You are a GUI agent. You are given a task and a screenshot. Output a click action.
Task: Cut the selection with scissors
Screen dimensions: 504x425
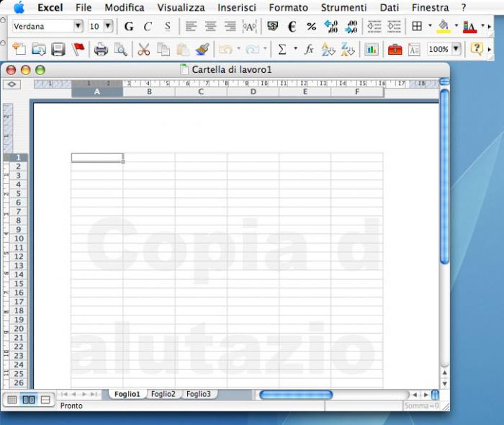tap(144, 49)
